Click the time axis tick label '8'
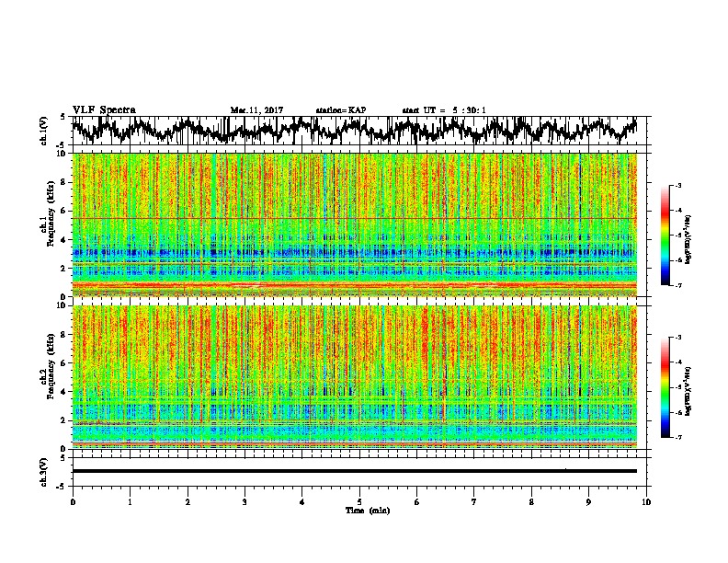 coord(531,502)
